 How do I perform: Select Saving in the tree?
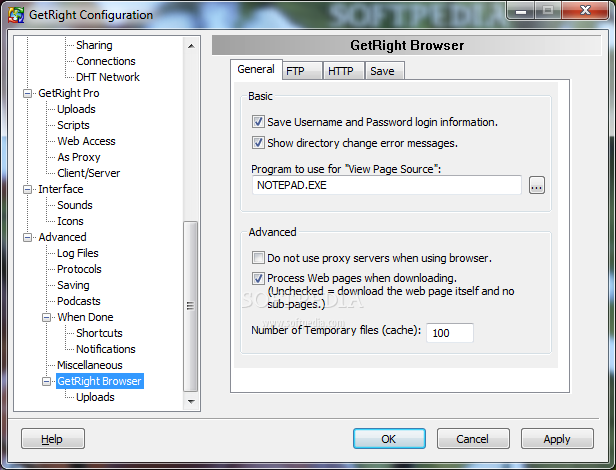click(73, 285)
